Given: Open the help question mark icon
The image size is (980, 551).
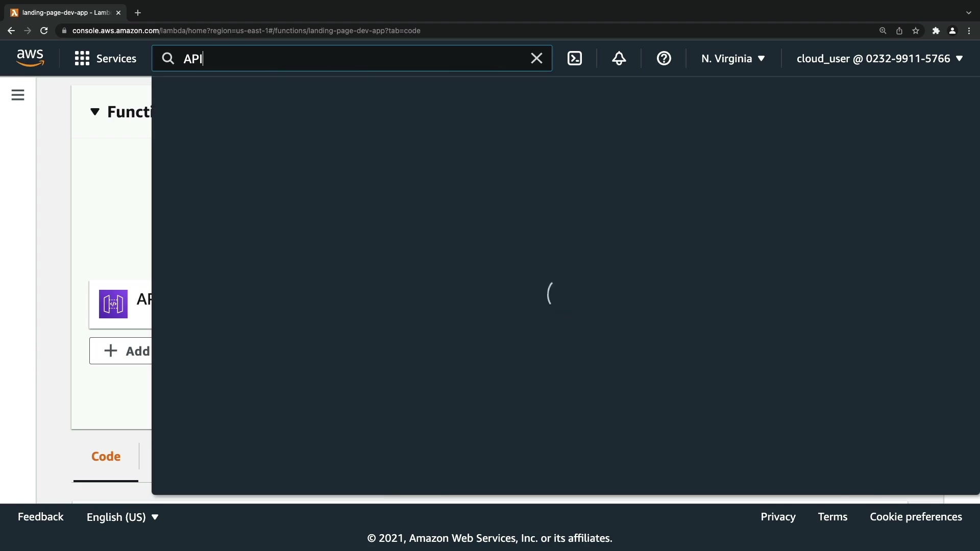Looking at the screenshot, I should 664,59.
